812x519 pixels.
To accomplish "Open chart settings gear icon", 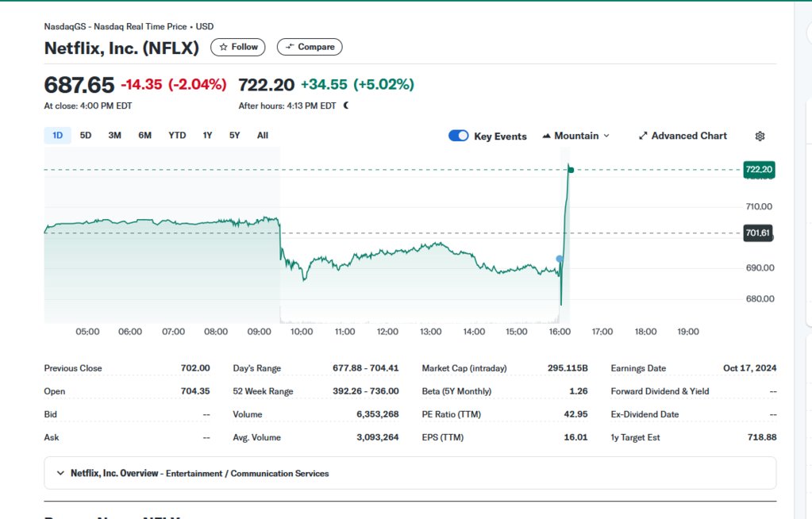I will (x=760, y=136).
